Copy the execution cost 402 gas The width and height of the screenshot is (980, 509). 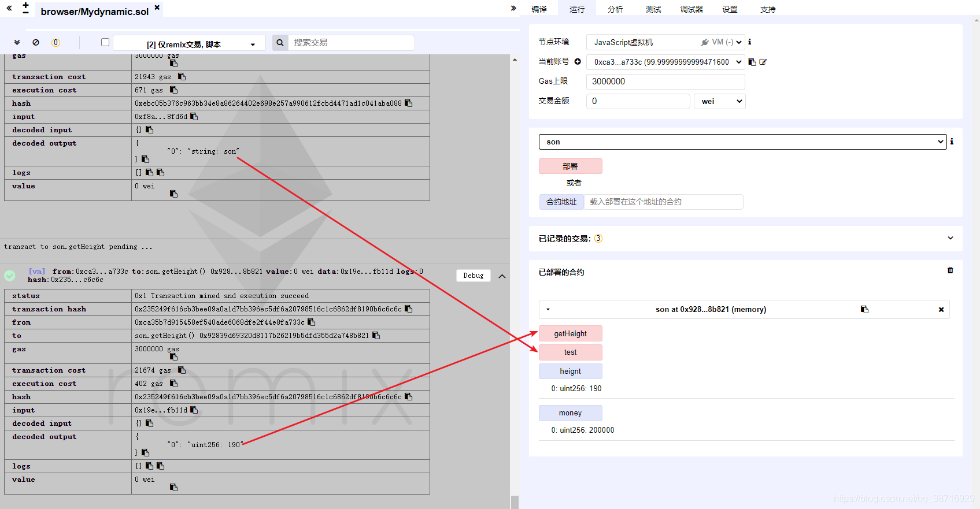tap(173, 383)
